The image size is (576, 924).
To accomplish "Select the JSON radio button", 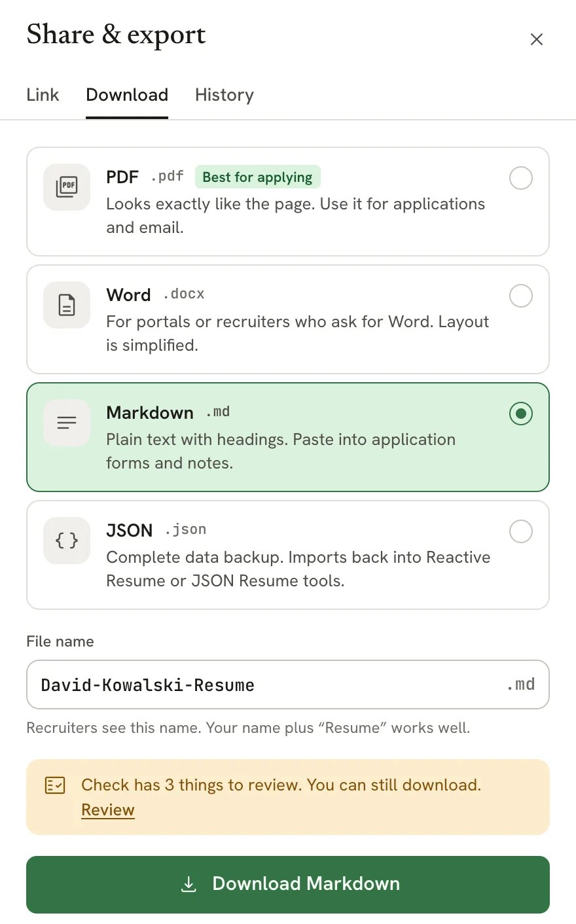I will point(521,531).
